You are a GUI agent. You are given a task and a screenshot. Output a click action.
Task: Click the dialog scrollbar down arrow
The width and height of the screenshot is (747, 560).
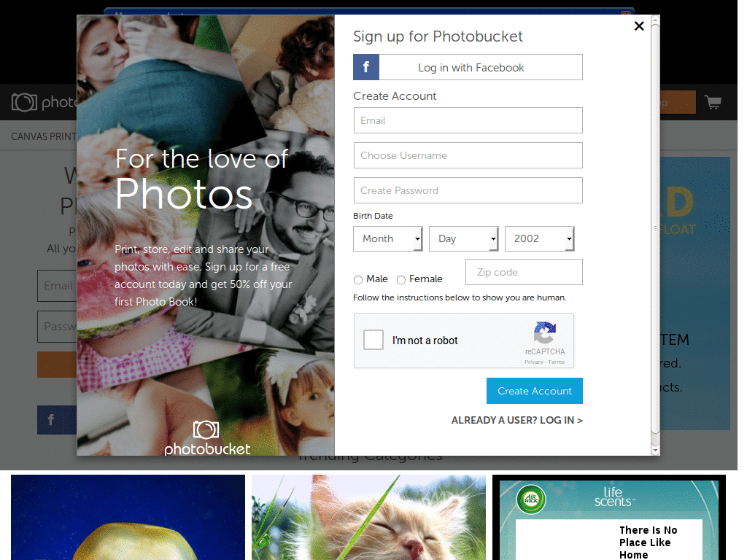tap(656, 450)
